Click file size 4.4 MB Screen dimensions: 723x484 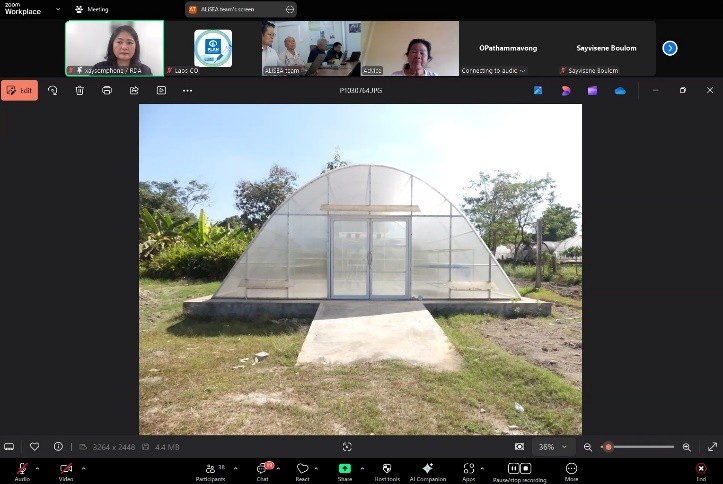coord(167,447)
